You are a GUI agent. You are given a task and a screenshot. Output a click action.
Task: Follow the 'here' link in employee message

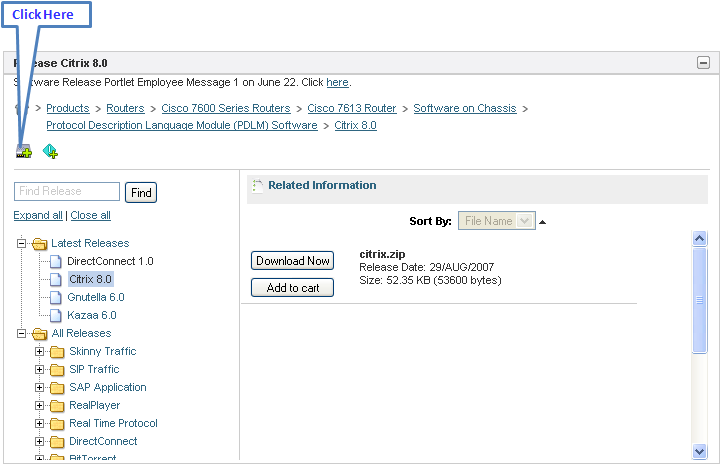click(x=337, y=82)
